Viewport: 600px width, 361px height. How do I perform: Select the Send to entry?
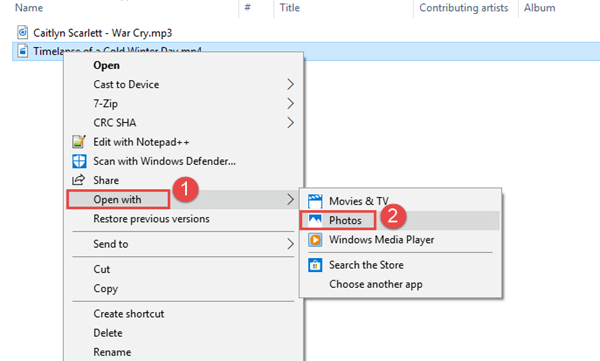[184, 244]
